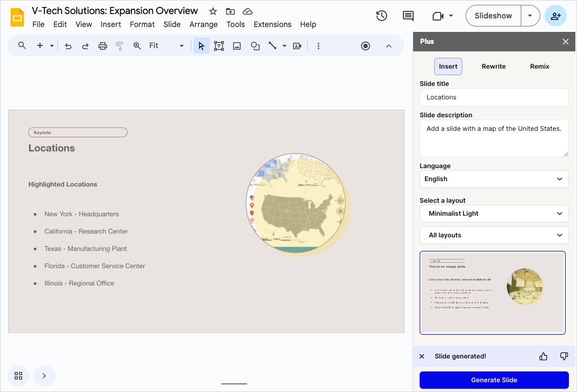The width and height of the screenshot is (577, 392).
Task: Click the Undo arrow in toolbar
Action: [x=68, y=46]
